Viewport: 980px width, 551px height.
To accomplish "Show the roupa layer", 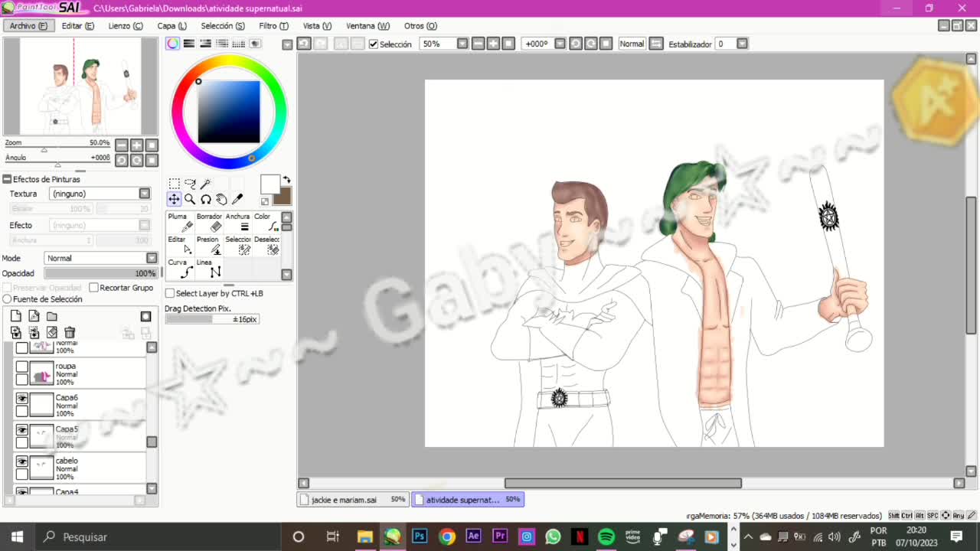I will point(22,367).
